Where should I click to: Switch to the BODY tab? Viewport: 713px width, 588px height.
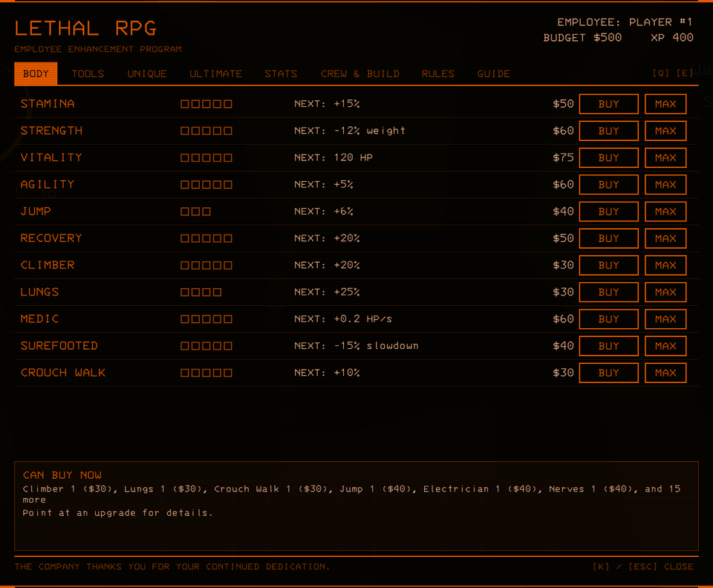pyautogui.click(x=36, y=73)
